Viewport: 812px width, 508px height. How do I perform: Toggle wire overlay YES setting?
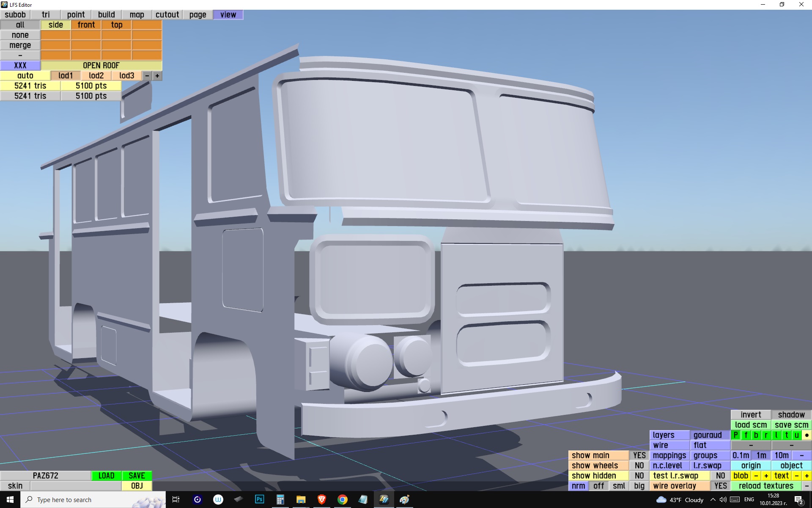(720, 486)
